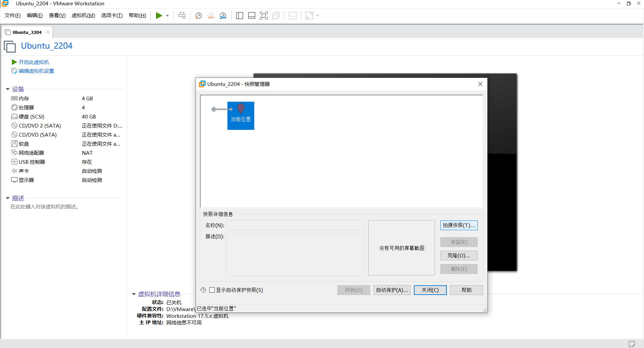Screen dimensions: 644x348
Task: Collapse the 设备 section
Action: [x=8, y=89]
